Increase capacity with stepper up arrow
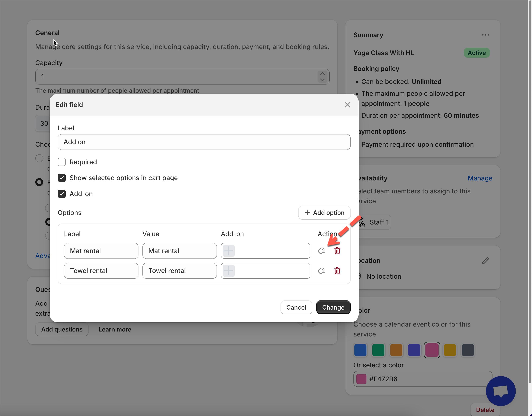This screenshot has width=532, height=416. 322,74
